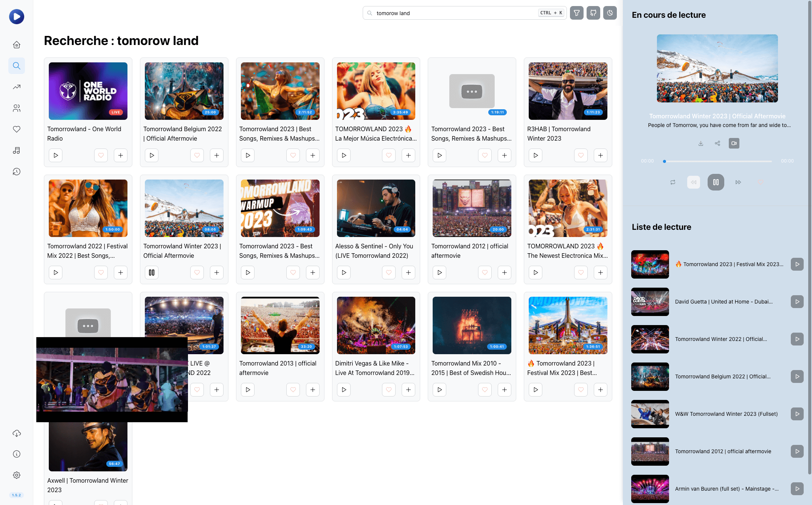This screenshot has height=505, width=812.
Task: Open Favorites heart in sidebar
Action: pyautogui.click(x=17, y=129)
